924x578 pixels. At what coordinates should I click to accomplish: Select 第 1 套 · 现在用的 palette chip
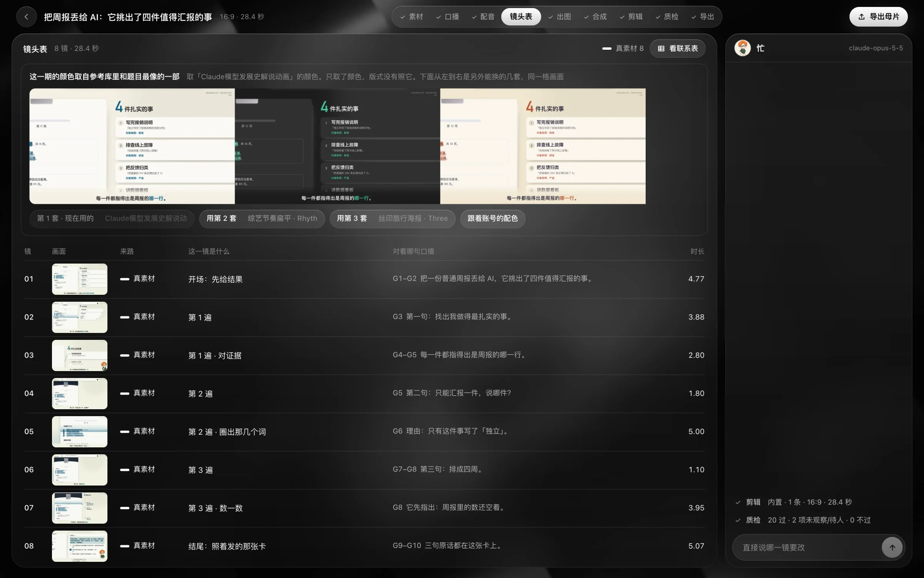(112, 218)
